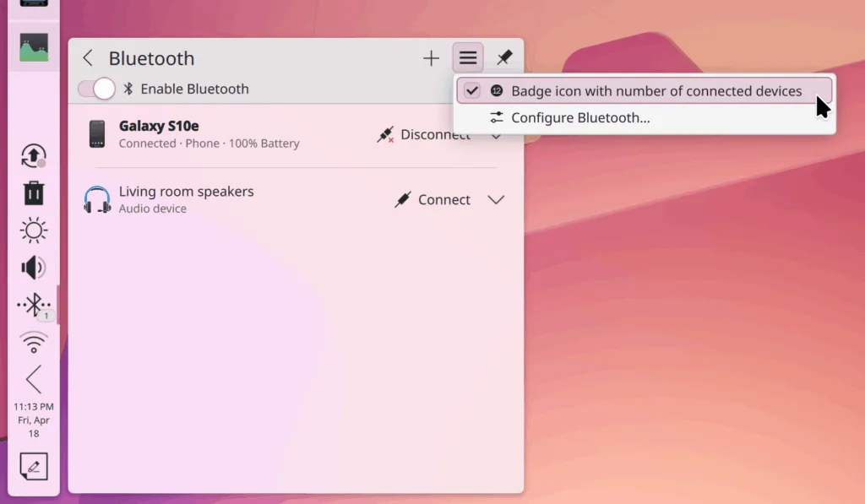Select Configure Bluetooth… menu entry
The image size is (865, 504).
coord(580,118)
